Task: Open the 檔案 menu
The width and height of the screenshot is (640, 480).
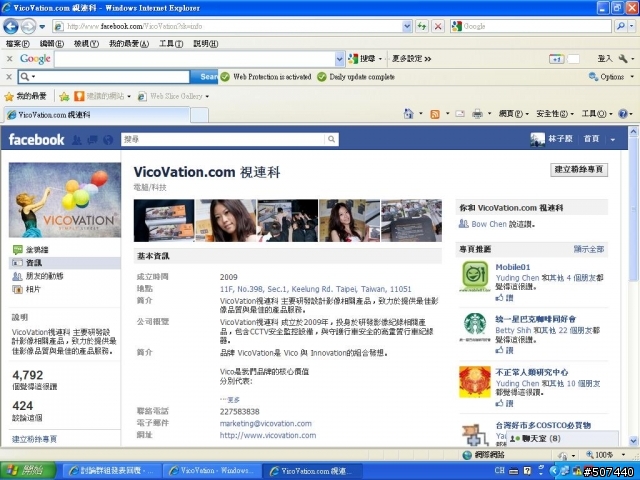Action: [18, 44]
